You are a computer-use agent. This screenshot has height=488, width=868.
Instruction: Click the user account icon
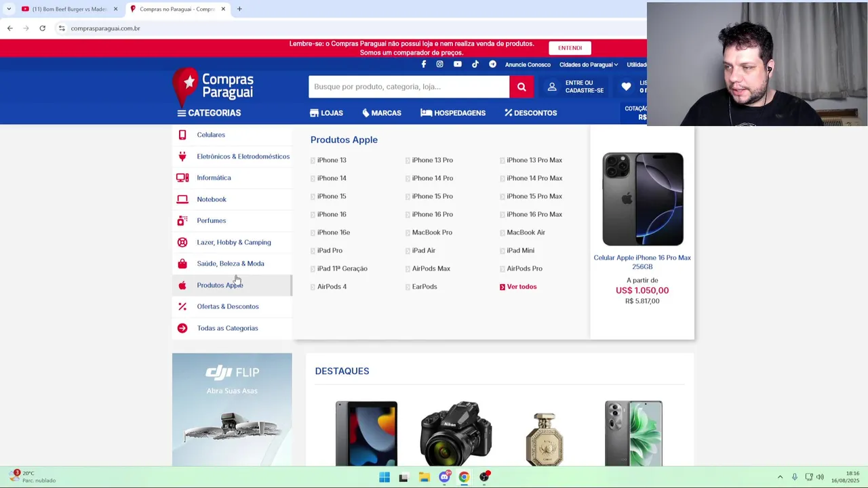[552, 87]
